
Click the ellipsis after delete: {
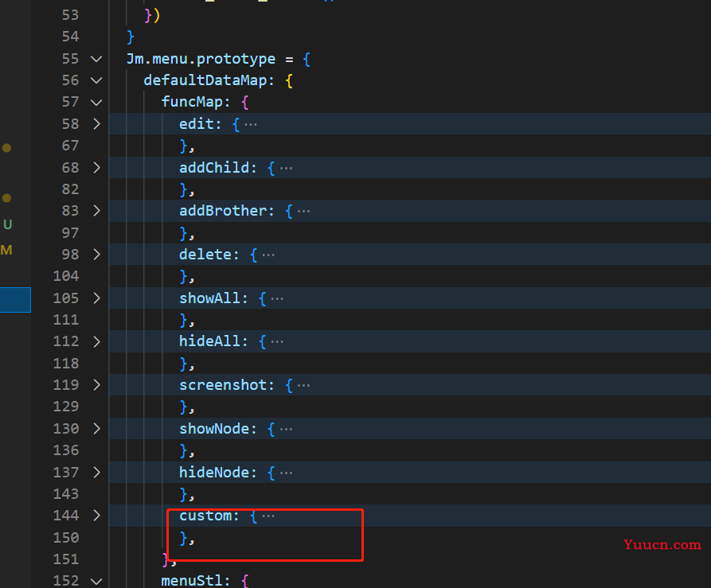268,255
